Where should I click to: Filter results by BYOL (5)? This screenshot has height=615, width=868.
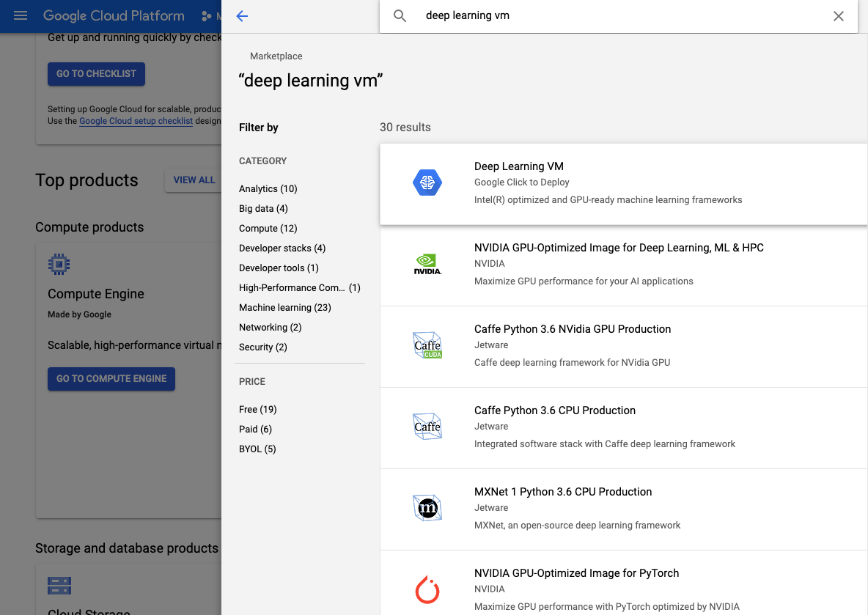pos(257,449)
